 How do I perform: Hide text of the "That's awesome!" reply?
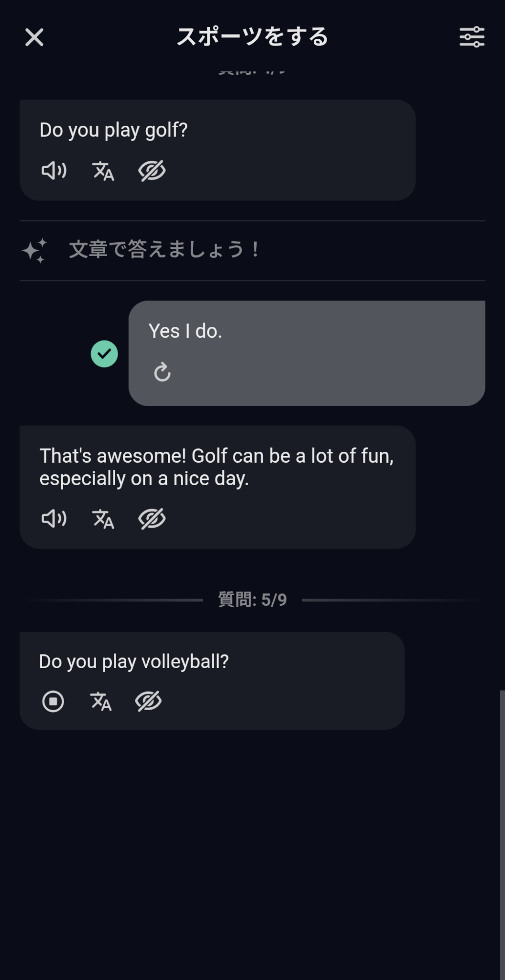coord(152,519)
